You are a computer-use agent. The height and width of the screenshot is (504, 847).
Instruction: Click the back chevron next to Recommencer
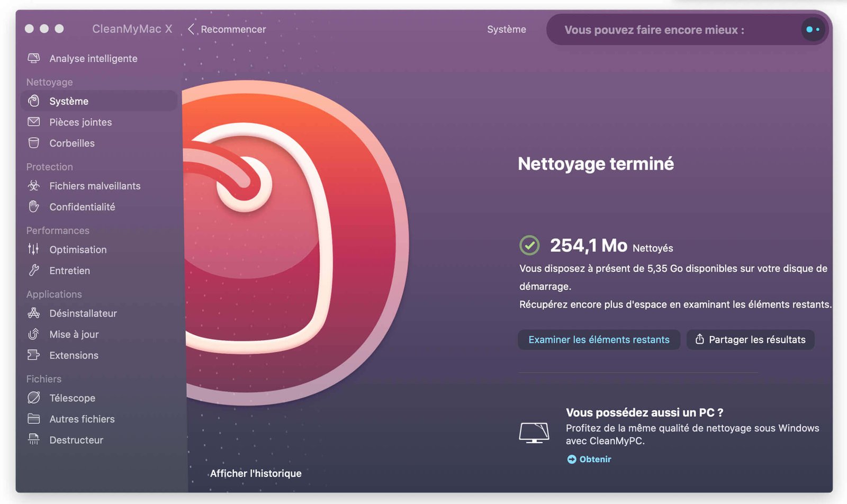191,29
